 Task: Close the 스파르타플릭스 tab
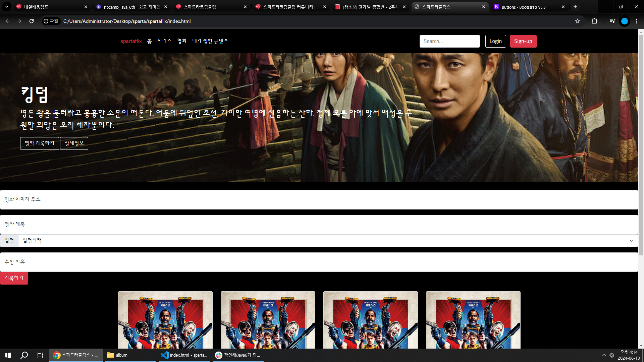pyautogui.click(x=484, y=7)
